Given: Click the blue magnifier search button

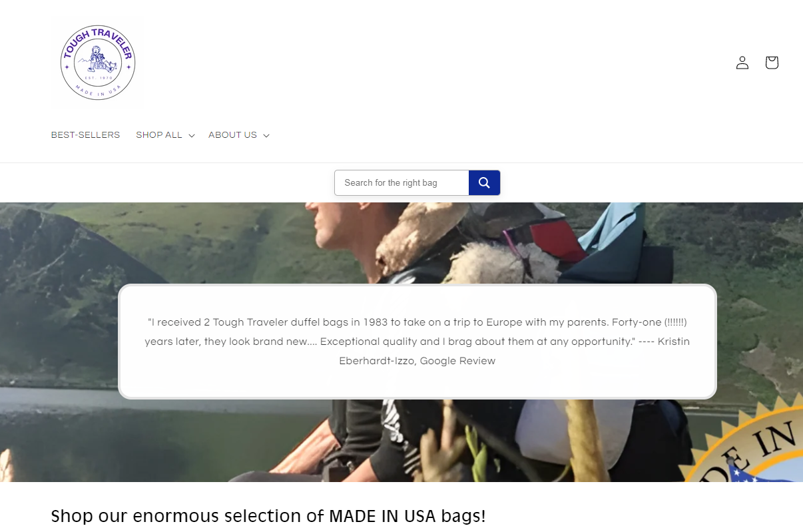Looking at the screenshot, I should [484, 182].
